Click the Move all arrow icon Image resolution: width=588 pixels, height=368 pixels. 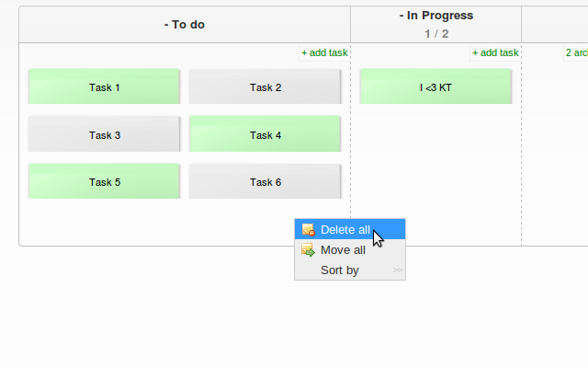click(308, 250)
